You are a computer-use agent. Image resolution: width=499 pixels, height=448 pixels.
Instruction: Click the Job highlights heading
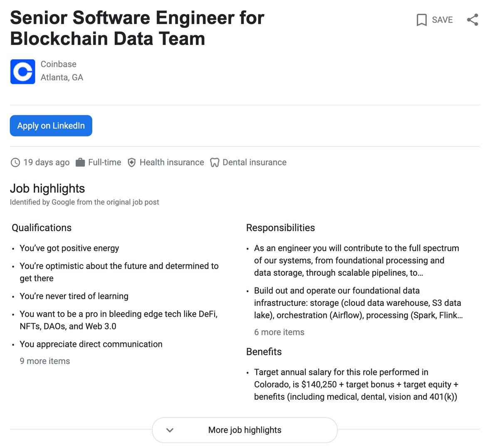[47, 188]
